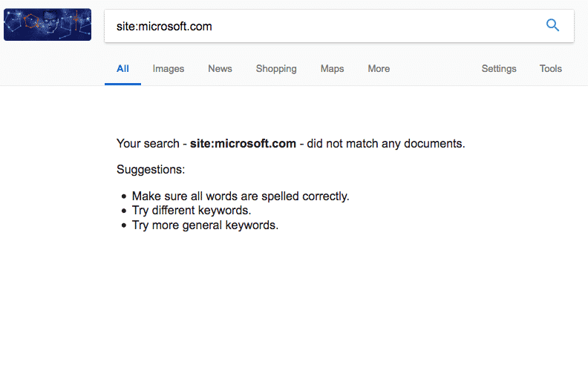Open the Shopping results tab
The image size is (588, 376).
pos(276,69)
